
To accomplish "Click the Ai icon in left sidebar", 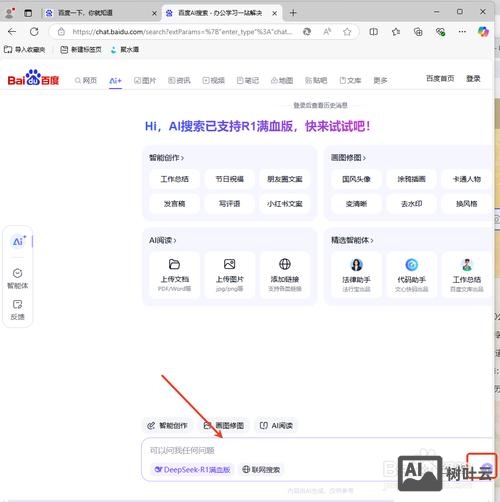I will (18, 241).
